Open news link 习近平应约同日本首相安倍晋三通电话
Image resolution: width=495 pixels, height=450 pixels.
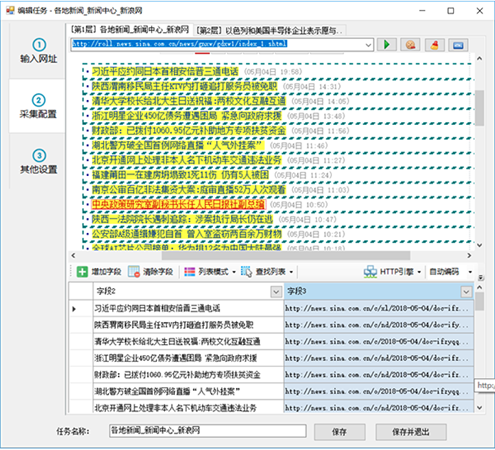click(165, 71)
